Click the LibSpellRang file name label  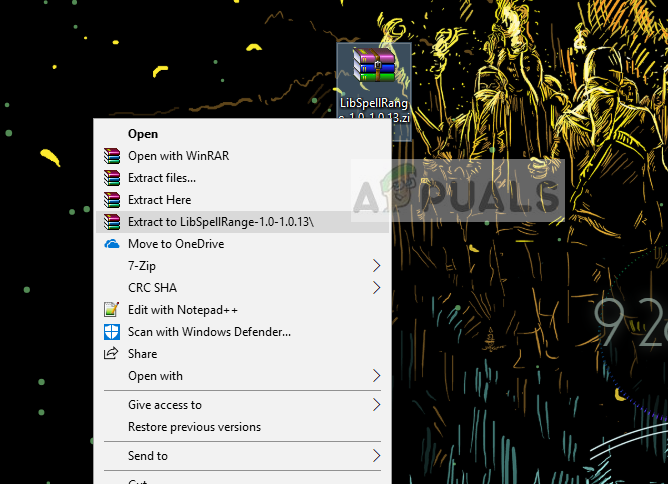click(x=374, y=110)
